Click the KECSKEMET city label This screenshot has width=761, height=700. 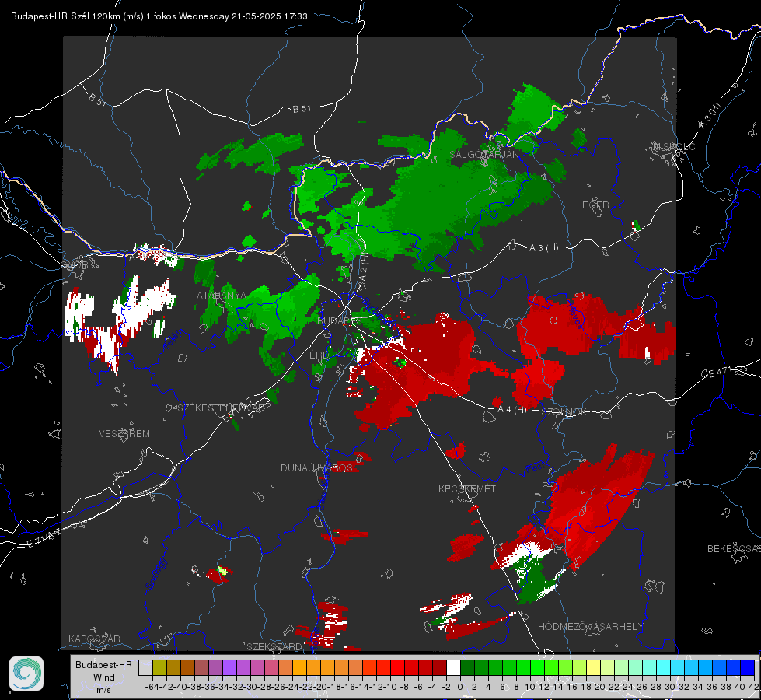(x=467, y=488)
